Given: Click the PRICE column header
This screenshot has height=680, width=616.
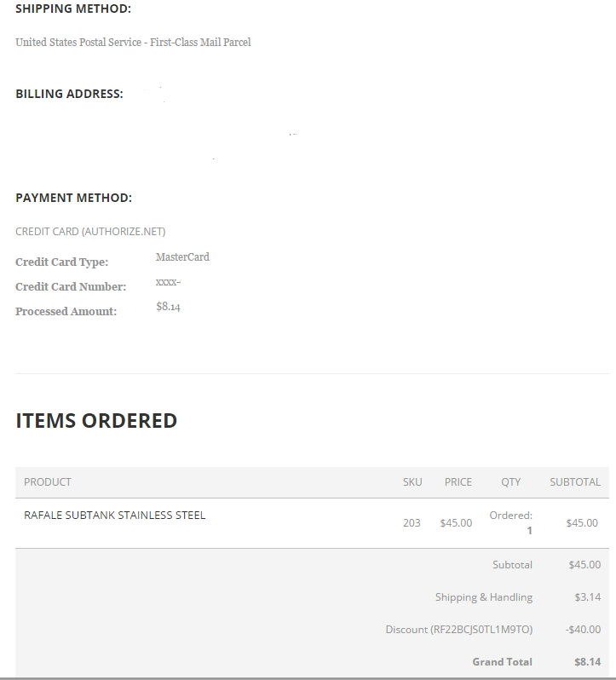Looking at the screenshot, I should [x=458, y=482].
